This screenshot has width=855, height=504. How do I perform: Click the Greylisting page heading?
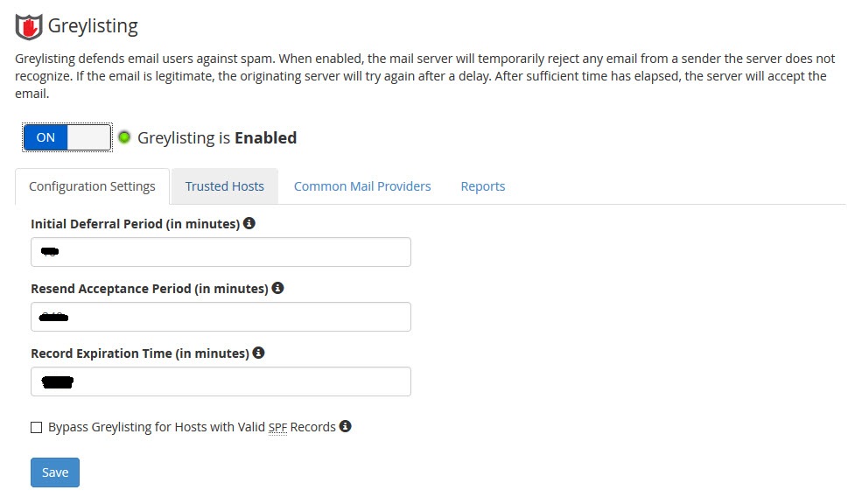pos(94,26)
